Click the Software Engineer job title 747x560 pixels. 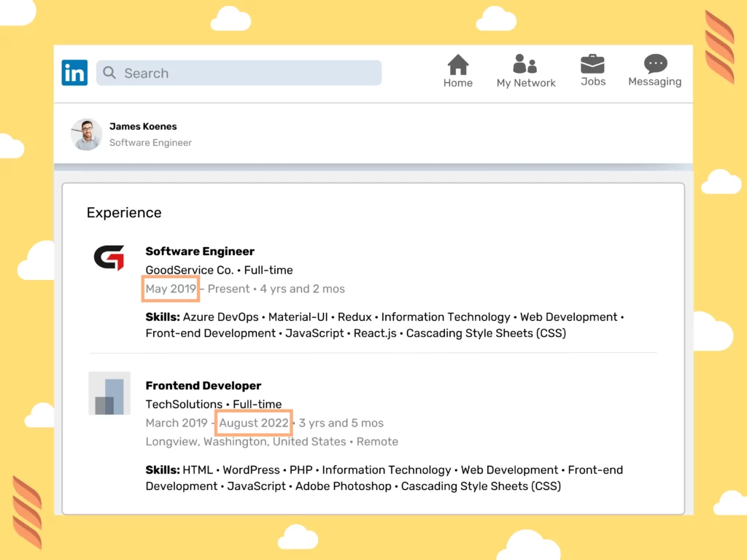pos(200,251)
